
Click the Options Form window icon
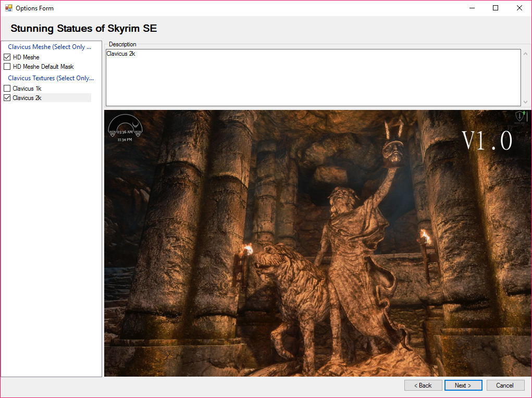(8, 8)
